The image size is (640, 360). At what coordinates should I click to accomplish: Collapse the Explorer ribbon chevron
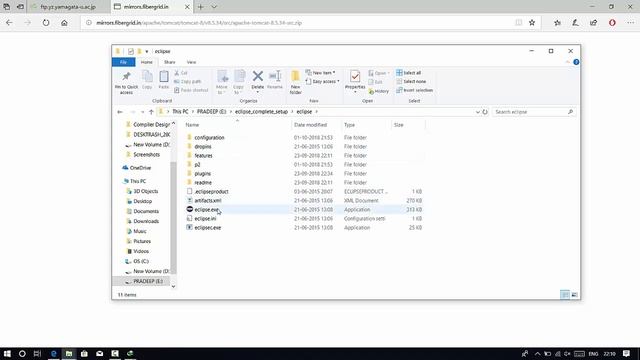(567, 62)
